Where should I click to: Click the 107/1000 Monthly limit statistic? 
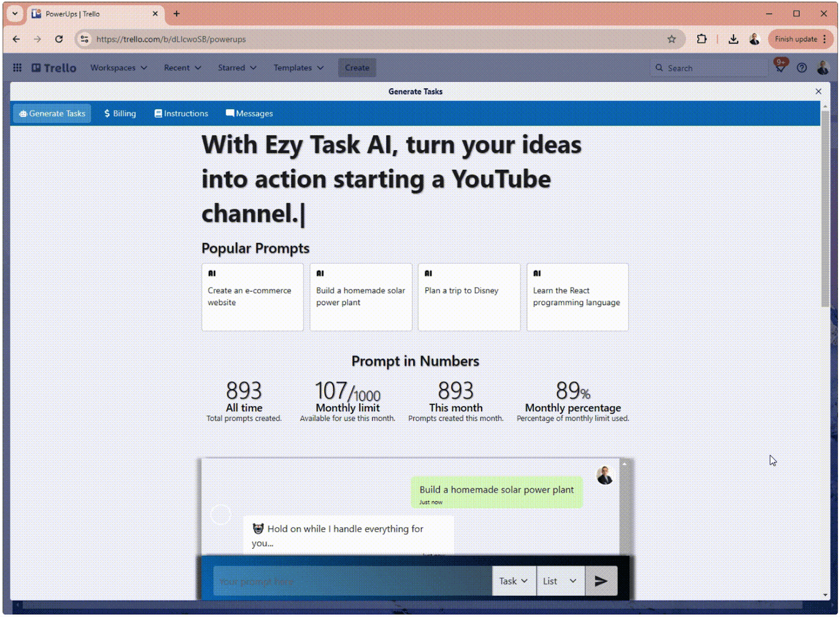(x=348, y=401)
